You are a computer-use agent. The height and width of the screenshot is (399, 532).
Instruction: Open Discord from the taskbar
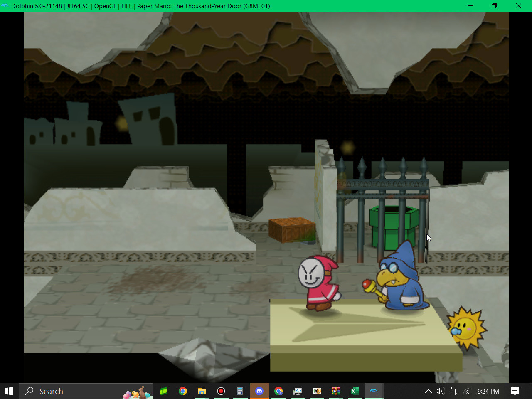(259, 391)
